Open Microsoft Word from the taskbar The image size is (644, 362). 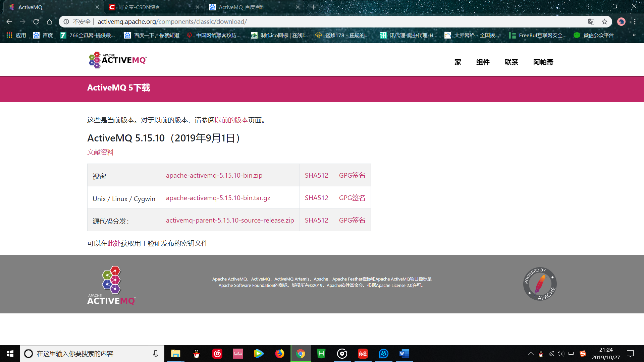coord(404,354)
